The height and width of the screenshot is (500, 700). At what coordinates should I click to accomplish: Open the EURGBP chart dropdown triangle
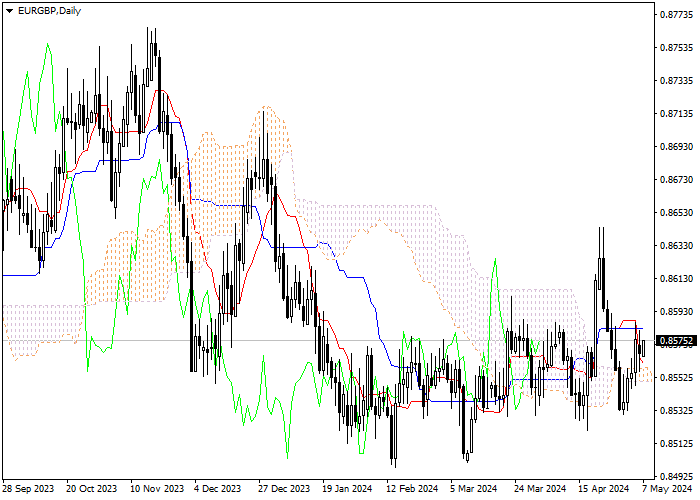(9, 11)
